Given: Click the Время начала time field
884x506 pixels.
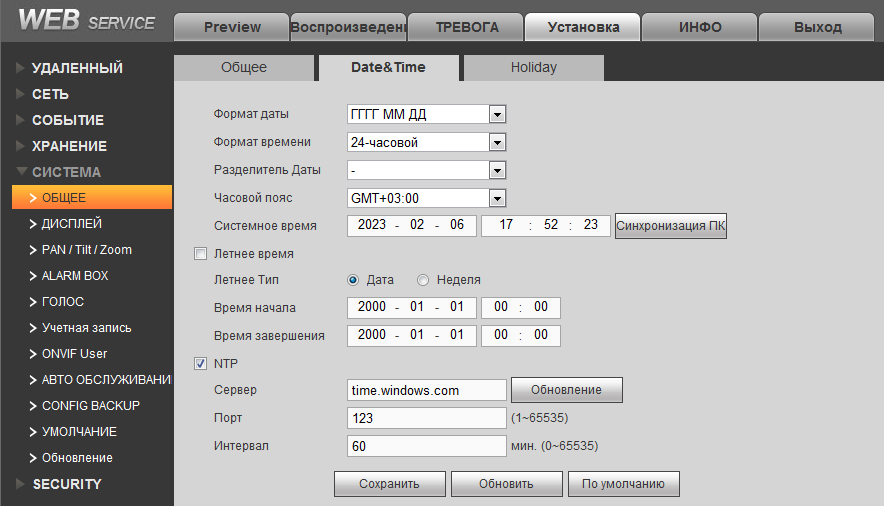Looking at the screenshot, I should (x=520, y=307).
